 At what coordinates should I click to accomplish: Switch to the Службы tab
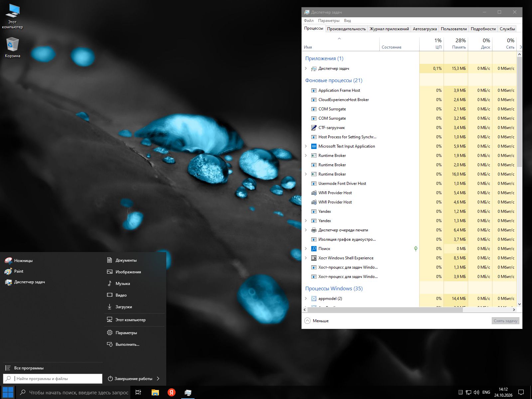507,29
